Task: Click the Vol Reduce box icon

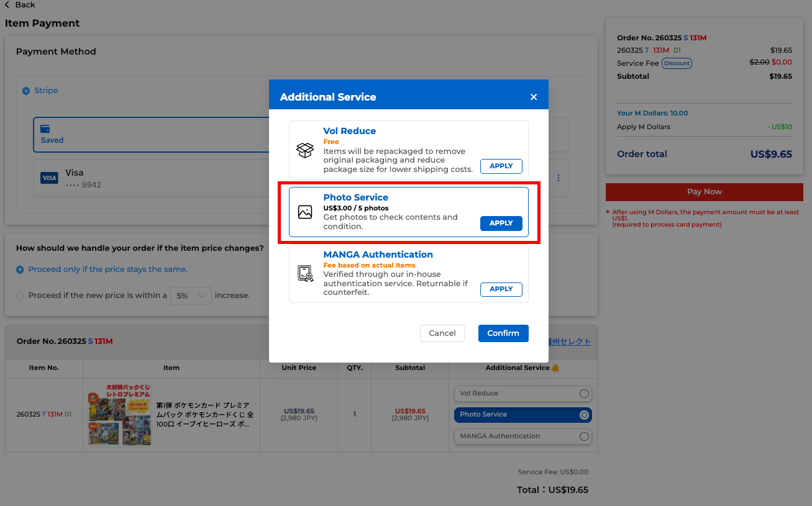Action: (x=305, y=150)
